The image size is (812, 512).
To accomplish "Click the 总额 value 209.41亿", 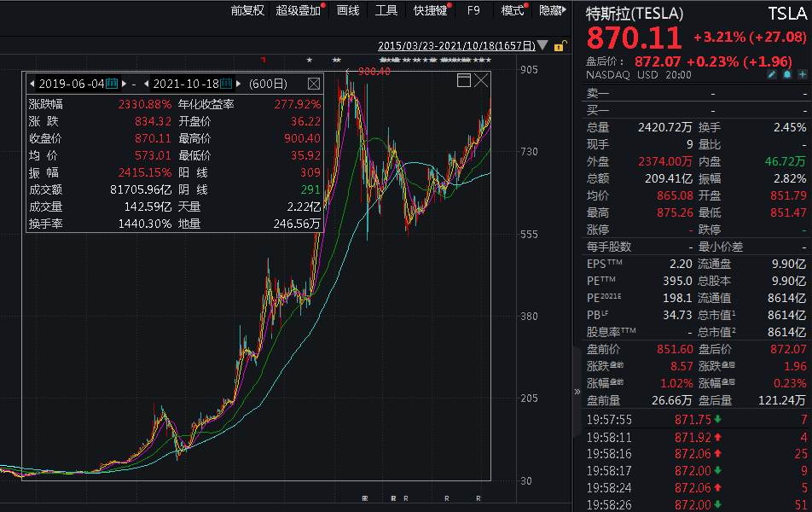I will click(668, 179).
